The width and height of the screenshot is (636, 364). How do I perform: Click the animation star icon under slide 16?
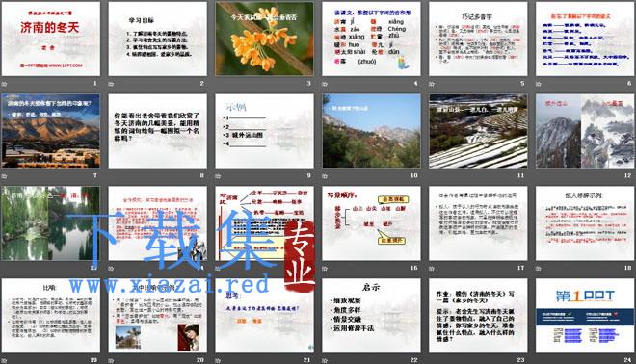[325, 268]
